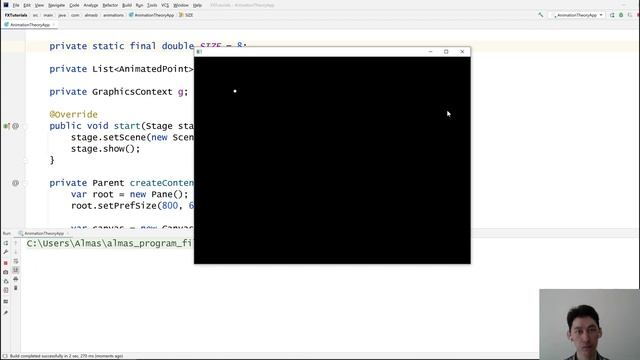Click the command path line in console output
This screenshot has width=640, height=360.
pos(110,243)
